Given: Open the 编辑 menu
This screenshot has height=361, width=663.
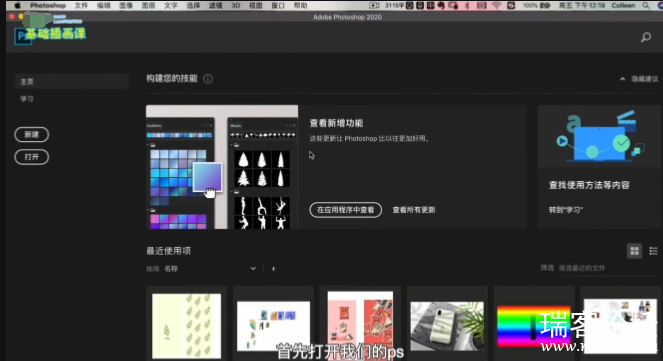Looking at the screenshot, I should (x=103, y=5).
